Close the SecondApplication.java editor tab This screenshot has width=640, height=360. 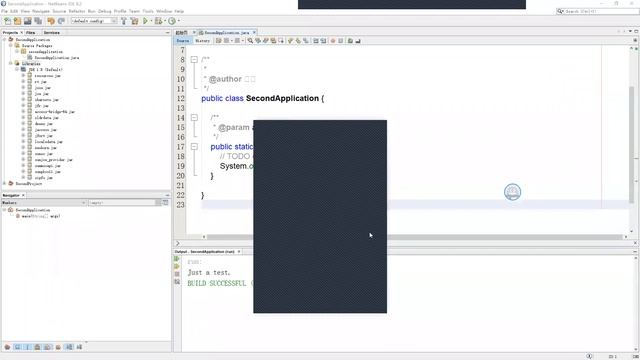click(254, 32)
